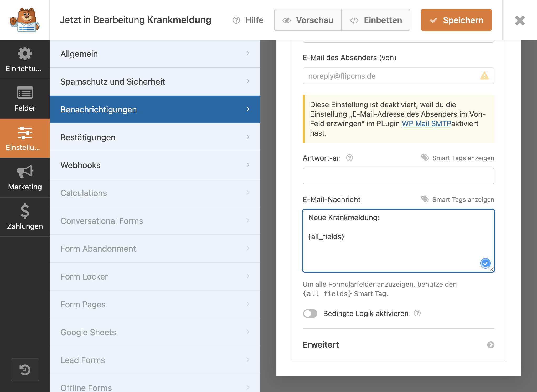Click the warning triangle in sender email
The image size is (537, 392).
point(484,76)
